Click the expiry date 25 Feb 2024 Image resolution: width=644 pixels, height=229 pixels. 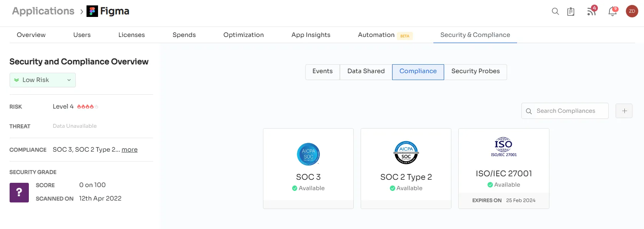click(521, 201)
